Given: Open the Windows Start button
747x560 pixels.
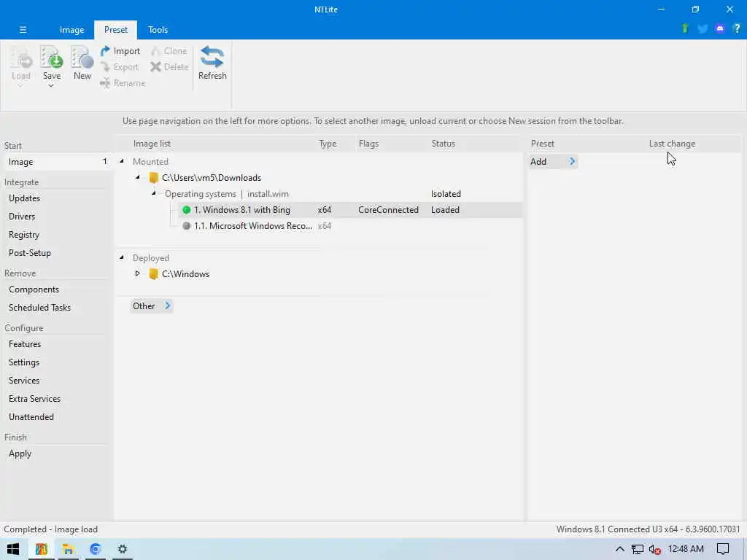Looking at the screenshot, I should pos(13,549).
